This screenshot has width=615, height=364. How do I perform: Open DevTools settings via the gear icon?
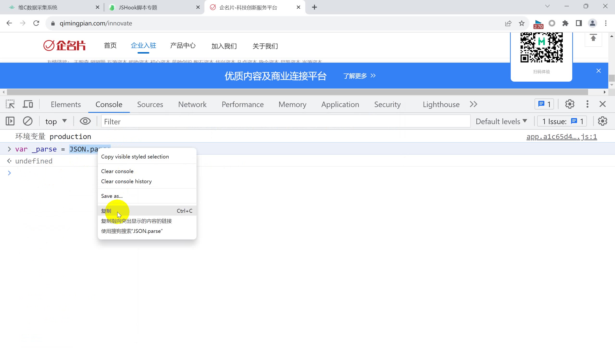click(570, 104)
